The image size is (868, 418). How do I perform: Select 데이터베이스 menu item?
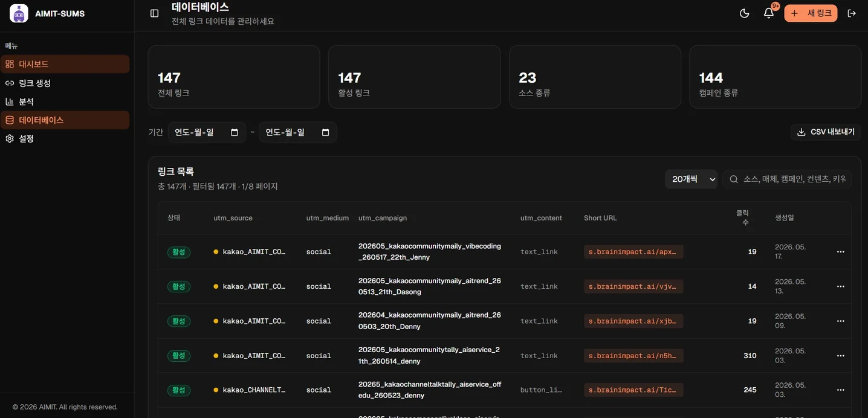(x=65, y=120)
